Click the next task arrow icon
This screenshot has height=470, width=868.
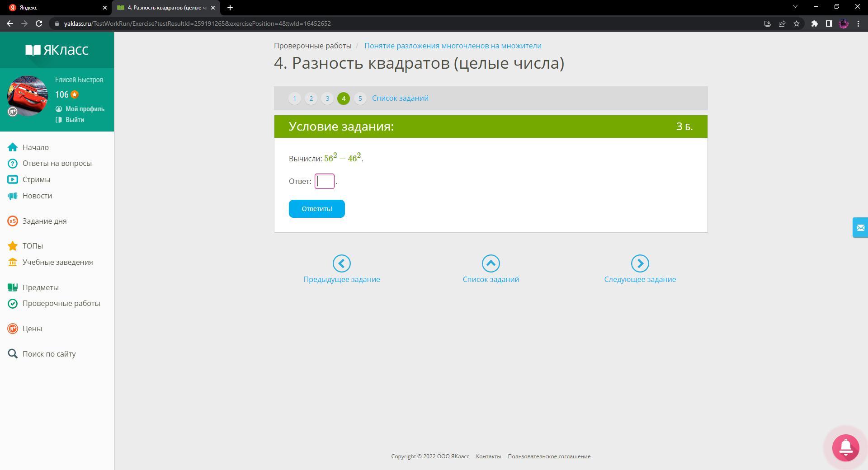click(640, 263)
